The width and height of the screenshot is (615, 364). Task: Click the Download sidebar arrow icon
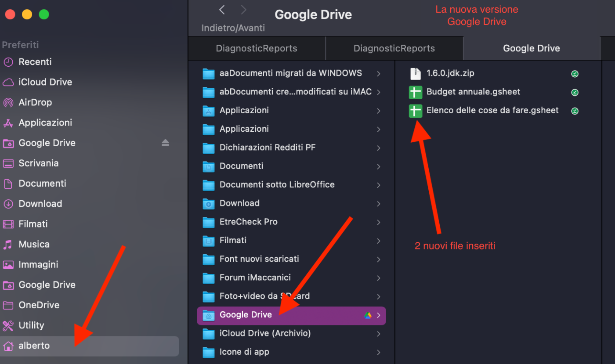[8, 204]
